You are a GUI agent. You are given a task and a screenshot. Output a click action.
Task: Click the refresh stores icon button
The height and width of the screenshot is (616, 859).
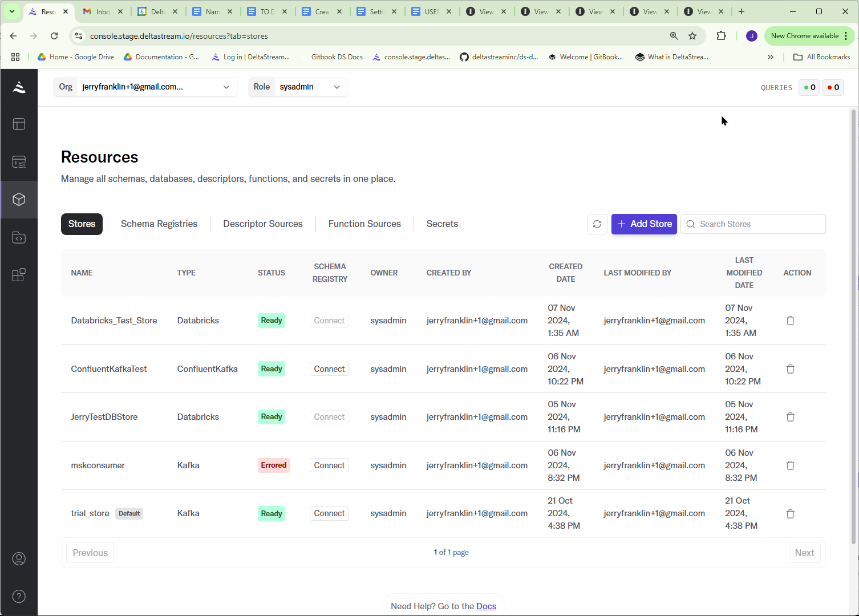(597, 224)
